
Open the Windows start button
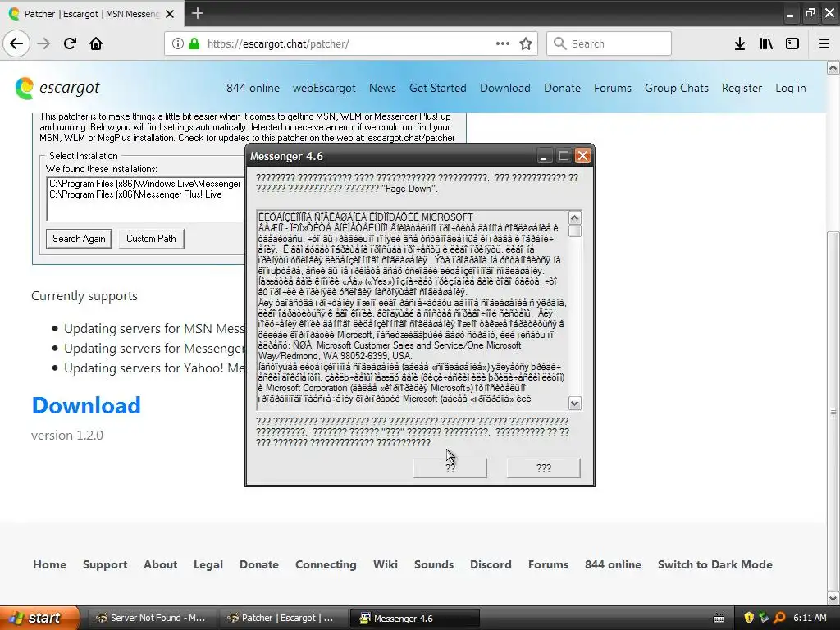(39, 618)
